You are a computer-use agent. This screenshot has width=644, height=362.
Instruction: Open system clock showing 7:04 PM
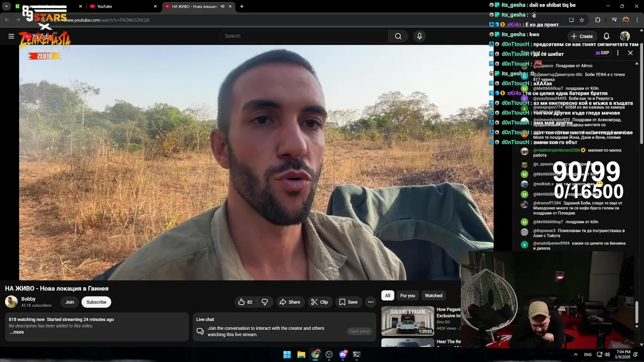click(623, 354)
